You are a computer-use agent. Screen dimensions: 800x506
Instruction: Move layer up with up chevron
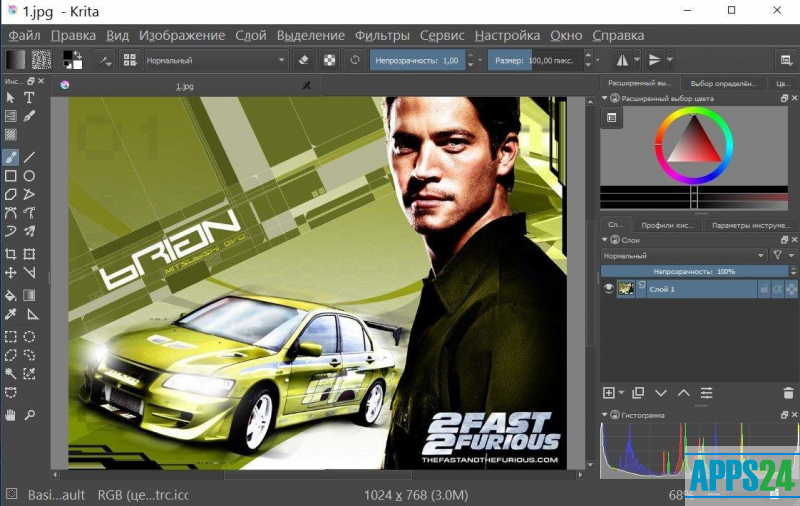point(684,393)
